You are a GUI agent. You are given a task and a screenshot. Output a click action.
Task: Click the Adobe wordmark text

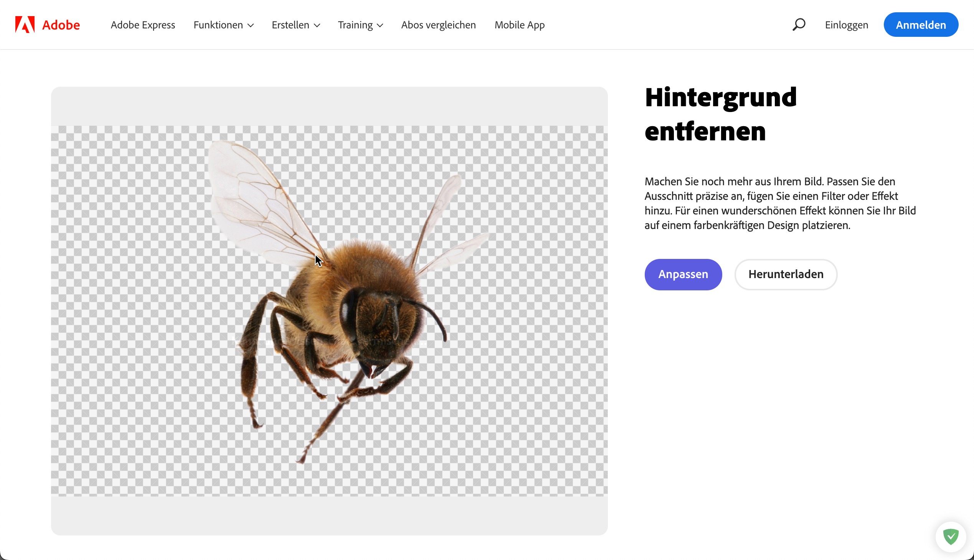click(x=61, y=25)
